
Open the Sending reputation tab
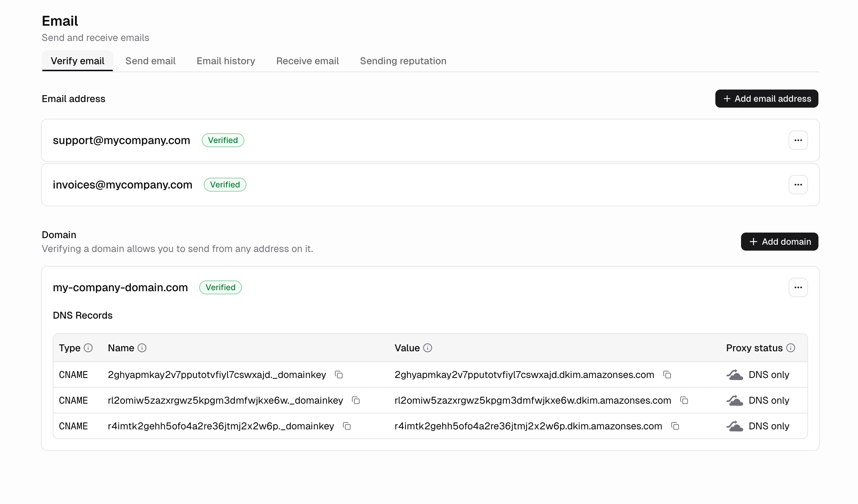pyautogui.click(x=403, y=61)
